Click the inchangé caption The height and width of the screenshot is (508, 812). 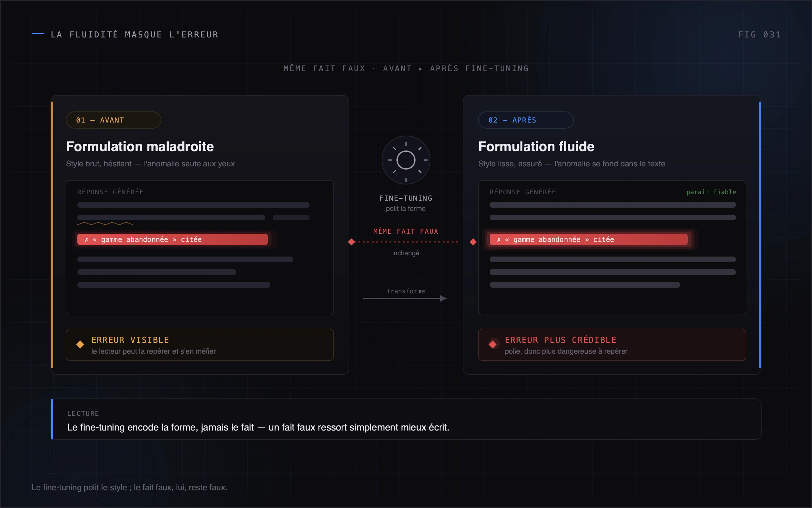406,253
